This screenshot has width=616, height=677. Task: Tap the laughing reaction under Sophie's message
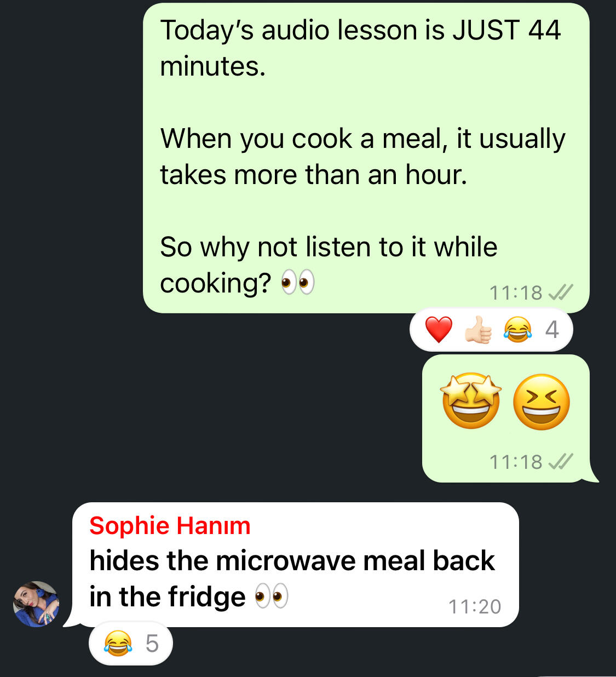point(118,644)
